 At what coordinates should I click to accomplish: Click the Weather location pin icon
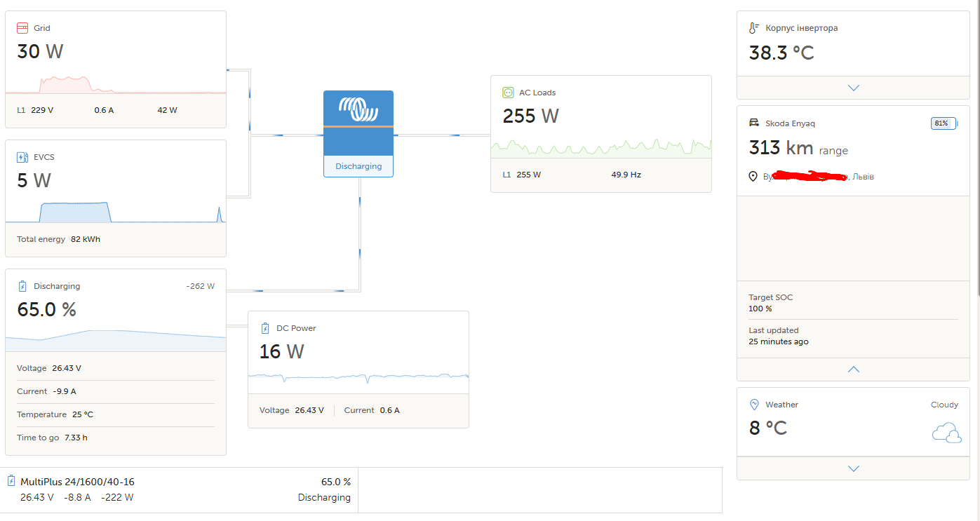(754, 405)
